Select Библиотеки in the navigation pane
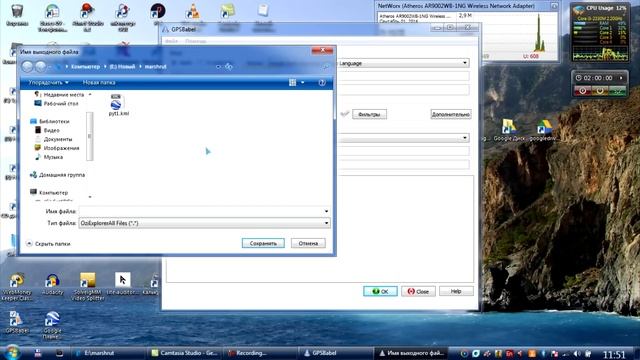The image size is (640, 360). [50, 121]
